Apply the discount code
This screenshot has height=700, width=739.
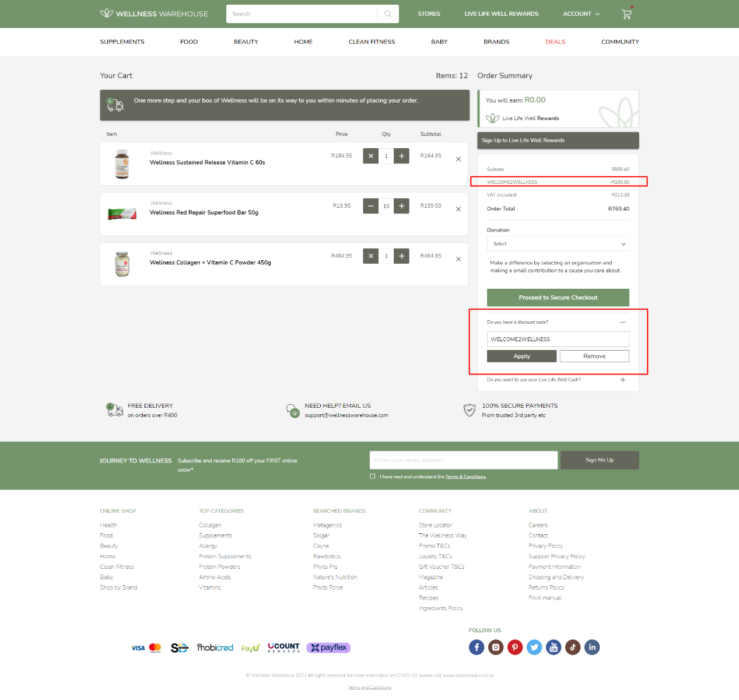click(x=522, y=356)
